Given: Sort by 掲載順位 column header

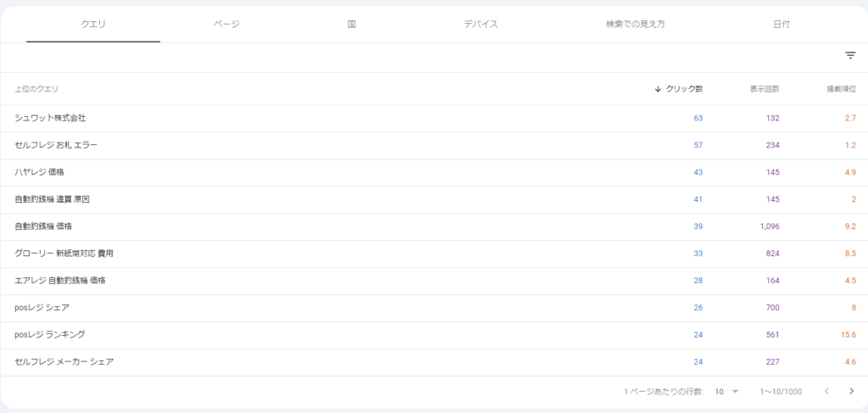Looking at the screenshot, I should (841, 89).
